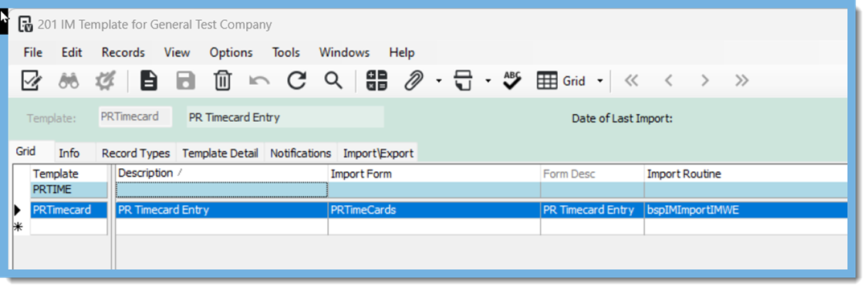Screen dimensions: 868x290
Task: Open the Tools menu
Action: pos(286,52)
